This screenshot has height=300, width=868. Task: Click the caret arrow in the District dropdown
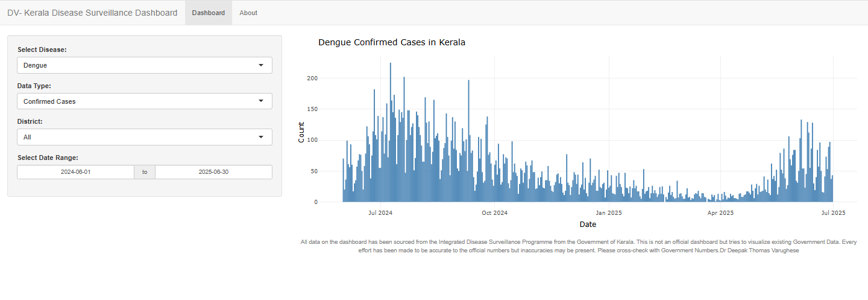click(260, 137)
